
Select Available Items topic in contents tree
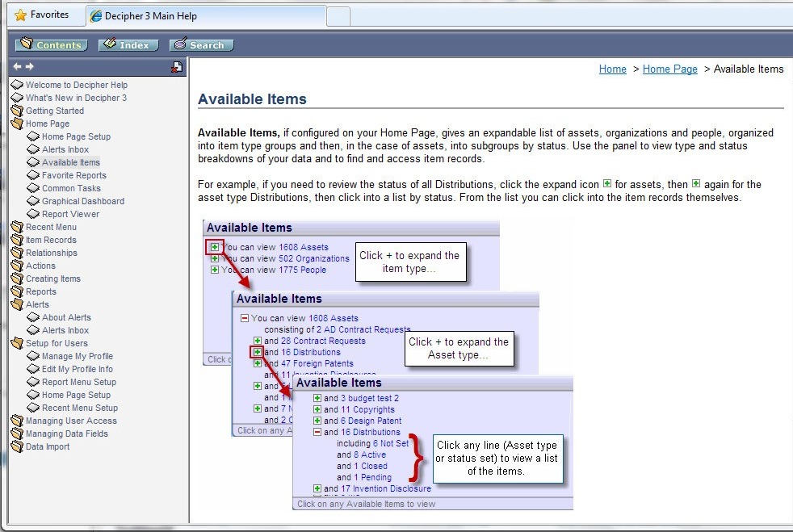point(71,162)
